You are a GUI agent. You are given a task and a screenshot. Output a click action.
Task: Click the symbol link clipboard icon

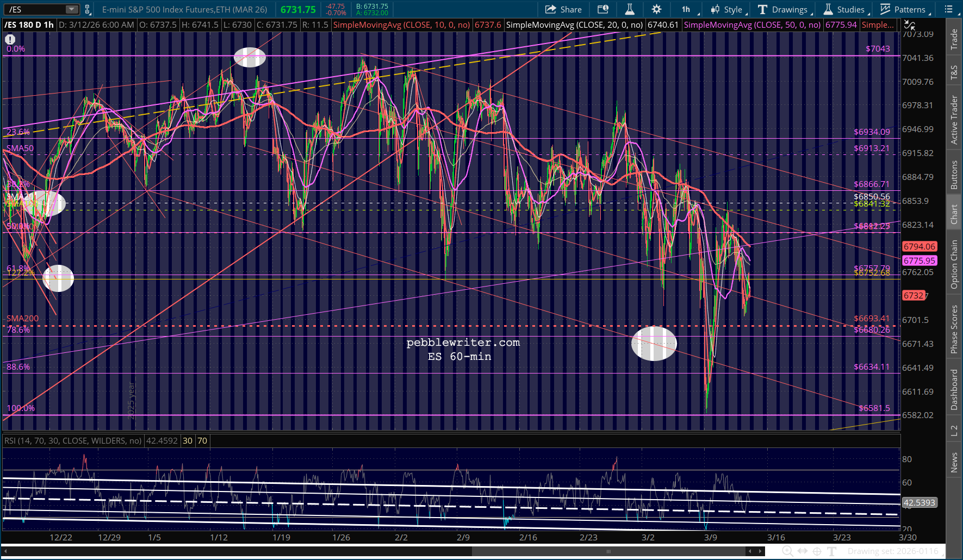[87, 9]
